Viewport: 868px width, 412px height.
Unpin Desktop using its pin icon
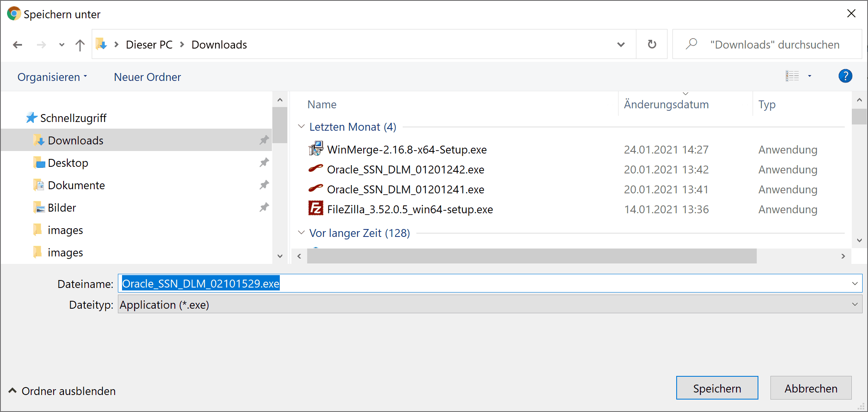[x=264, y=163]
